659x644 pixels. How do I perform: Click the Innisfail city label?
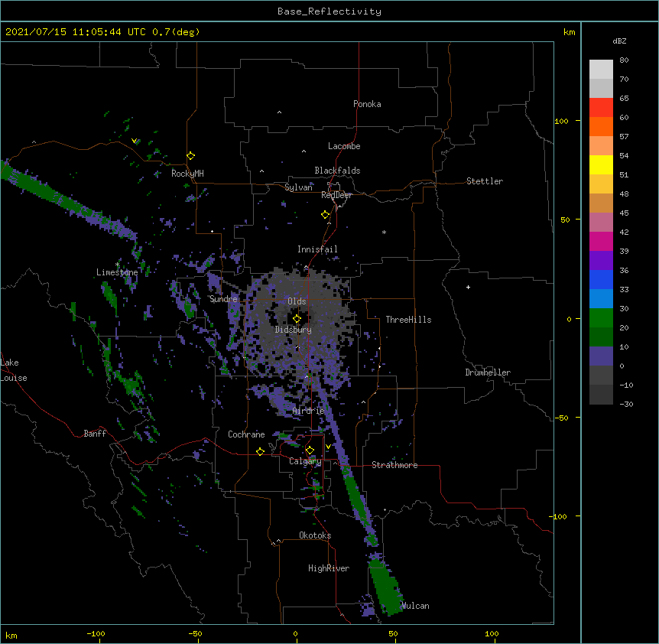317,249
